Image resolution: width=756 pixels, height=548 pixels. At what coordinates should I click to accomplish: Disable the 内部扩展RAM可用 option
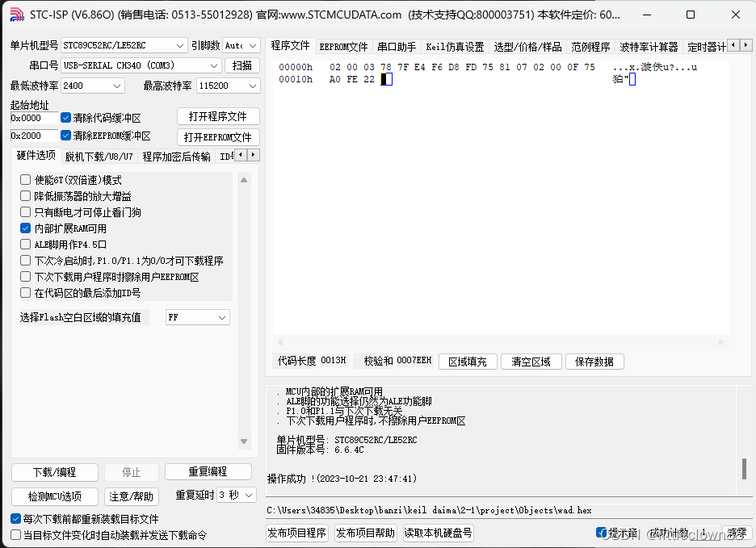(25, 228)
